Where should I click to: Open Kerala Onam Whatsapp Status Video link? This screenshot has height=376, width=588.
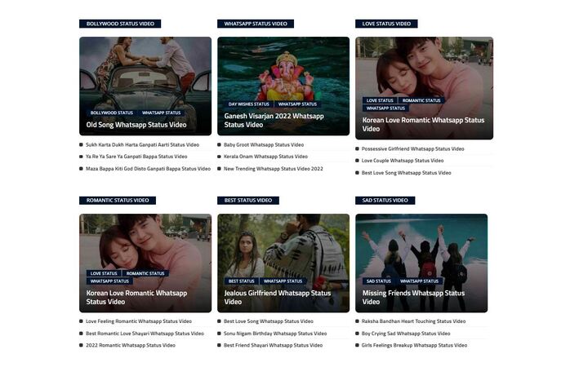(x=265, y=157)
